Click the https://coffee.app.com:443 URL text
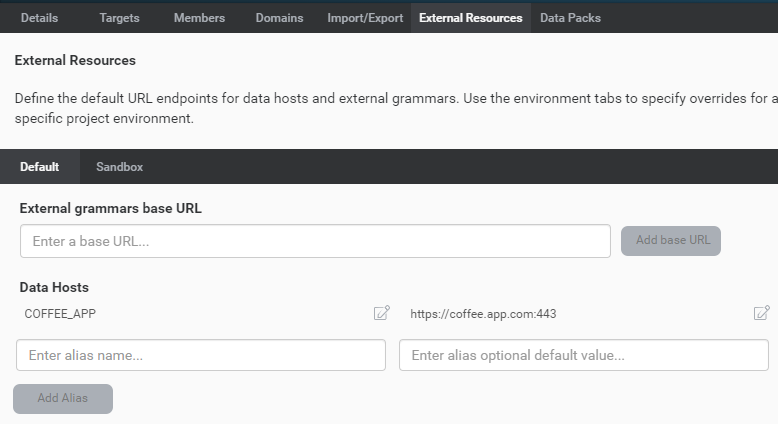This screenshot has height=424, width=778. (x=483, y=314)
